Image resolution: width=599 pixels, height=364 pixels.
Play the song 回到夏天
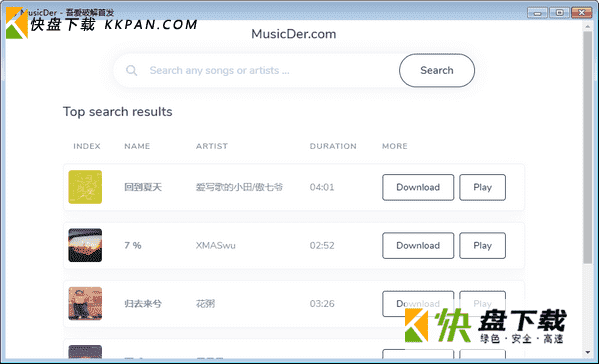(482, 187)
